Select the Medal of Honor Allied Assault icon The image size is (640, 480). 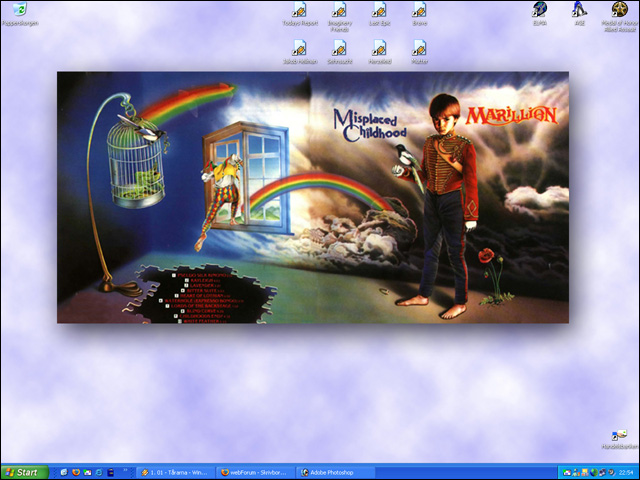[x=619, y=17]
